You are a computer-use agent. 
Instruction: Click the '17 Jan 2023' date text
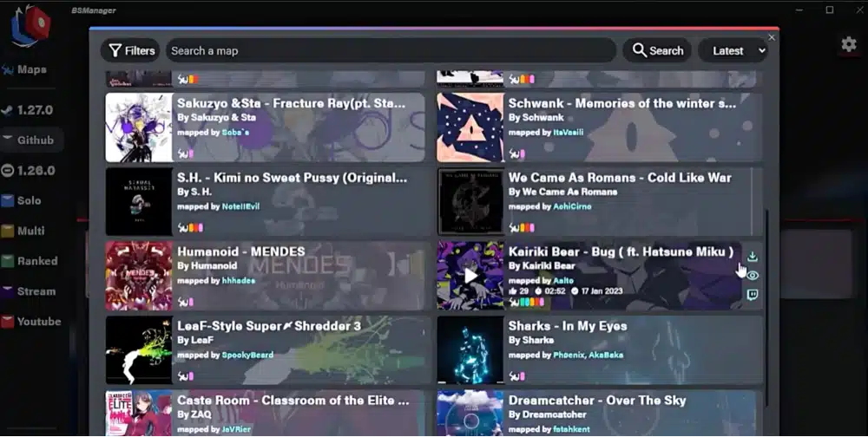602,291
